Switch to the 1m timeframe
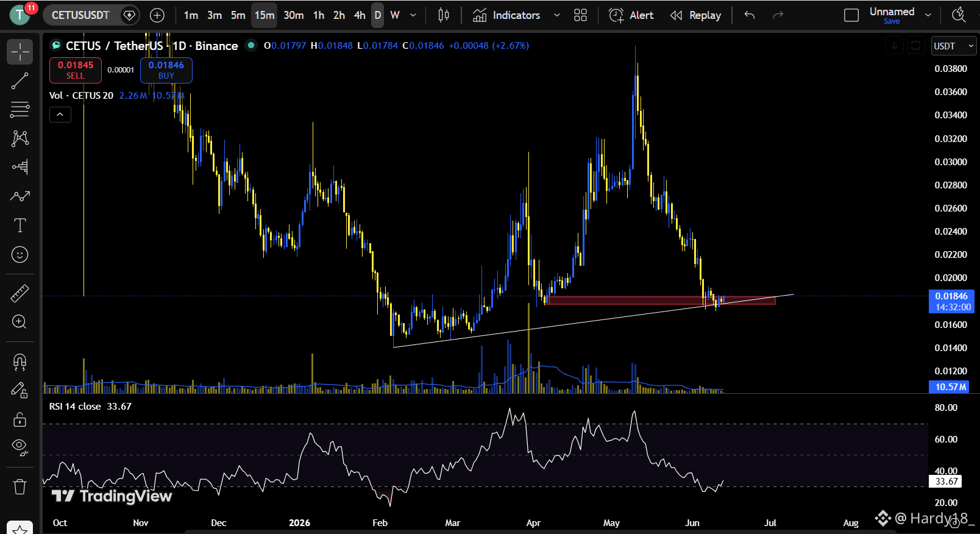 pos(191,15)
